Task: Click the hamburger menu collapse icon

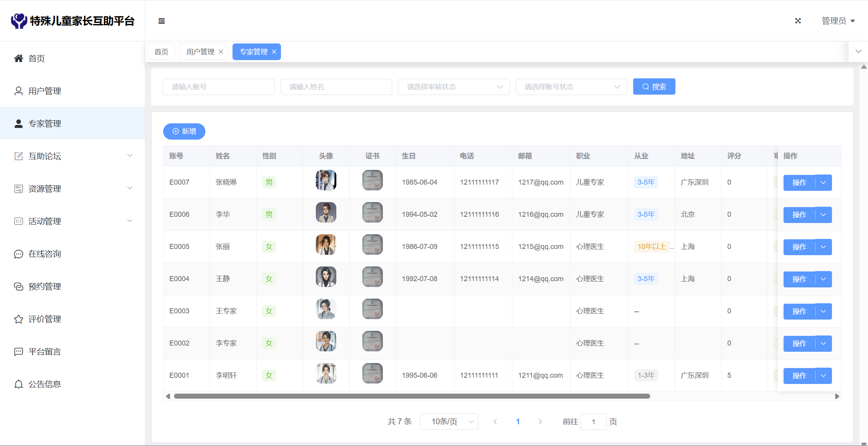Action: 162,21
